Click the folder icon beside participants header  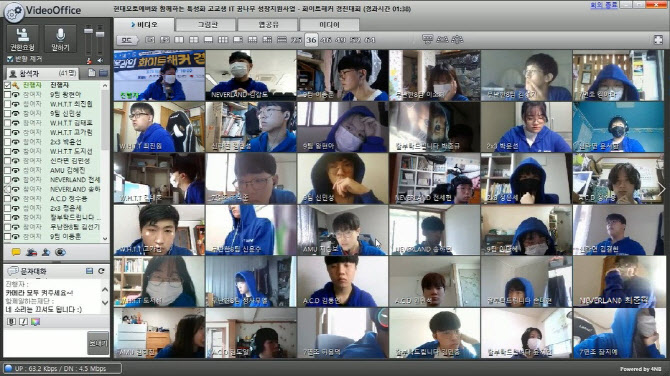[x=103, y=73]
